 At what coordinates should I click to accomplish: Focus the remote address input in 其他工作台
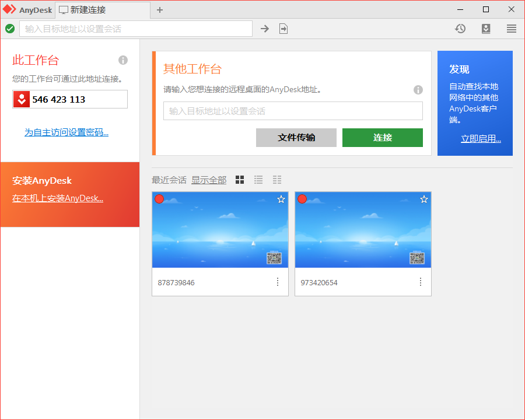coord(293,111)
